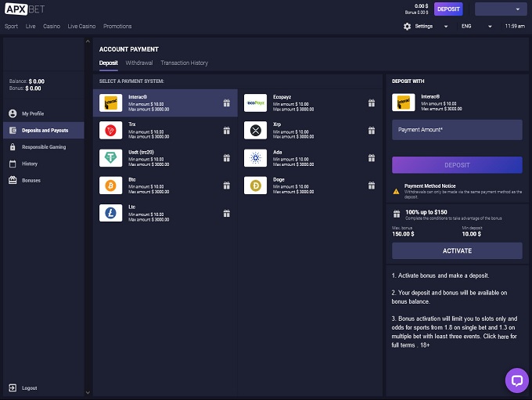532x400 pixels.
Task: Pick the Ltc payment icon
Action: tap(111, 213)
